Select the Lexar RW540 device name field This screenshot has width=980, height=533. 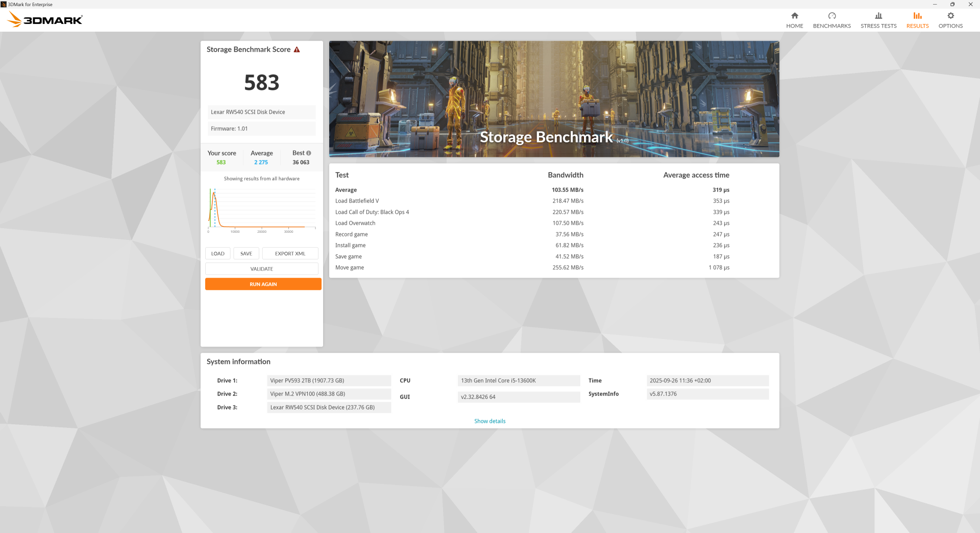click(261, 112)
